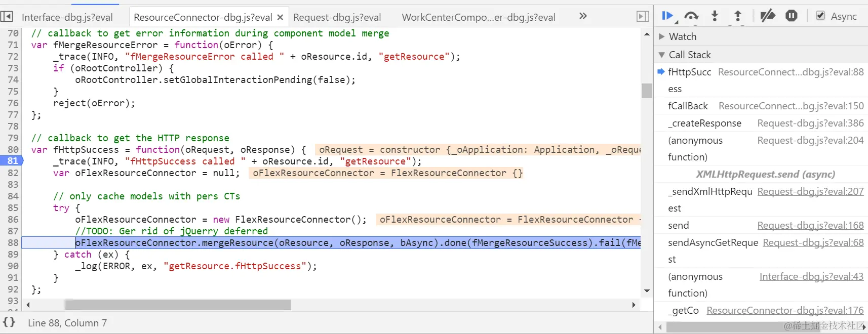
Task: Show more tabs with the double chevron
Action: click(583, 16)
